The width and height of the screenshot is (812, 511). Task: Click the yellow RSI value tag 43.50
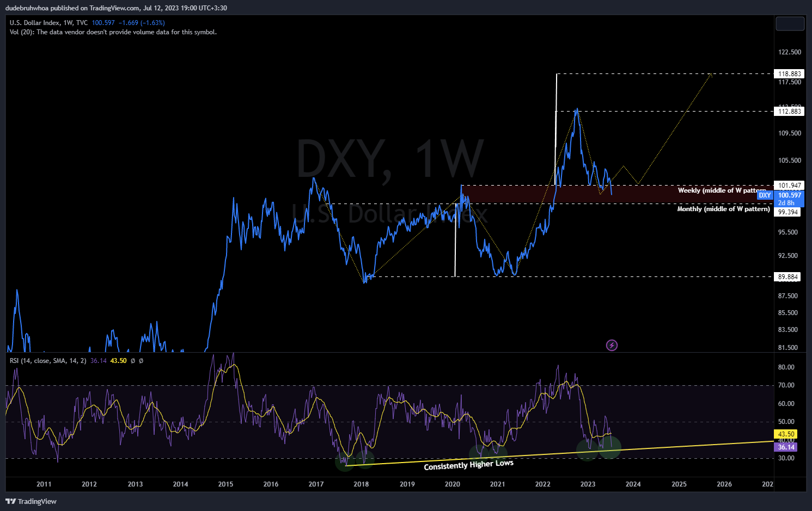click(x=786, y=434)
